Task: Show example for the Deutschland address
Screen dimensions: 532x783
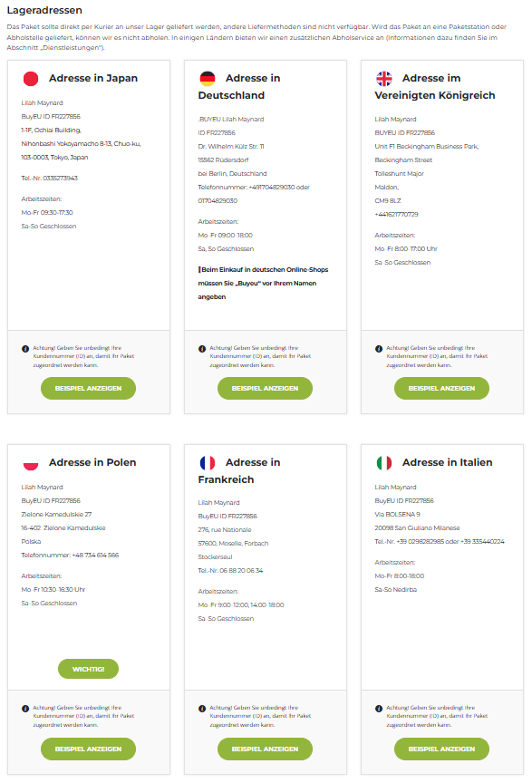Action: [x=266, y=388]
